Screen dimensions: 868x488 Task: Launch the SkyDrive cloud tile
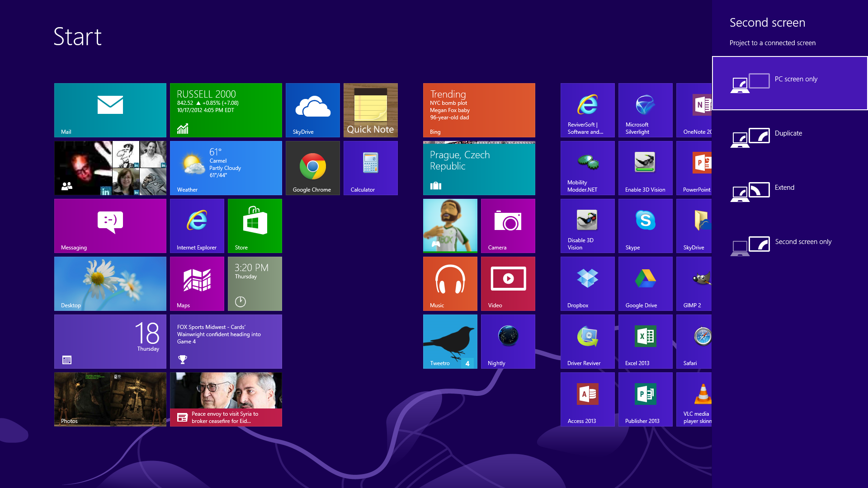pos(313,110)
